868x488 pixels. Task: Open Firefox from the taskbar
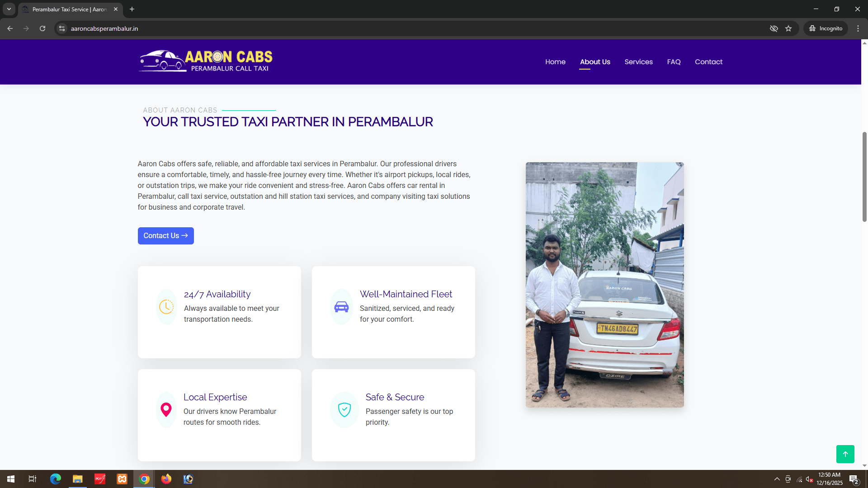[166, 479]
